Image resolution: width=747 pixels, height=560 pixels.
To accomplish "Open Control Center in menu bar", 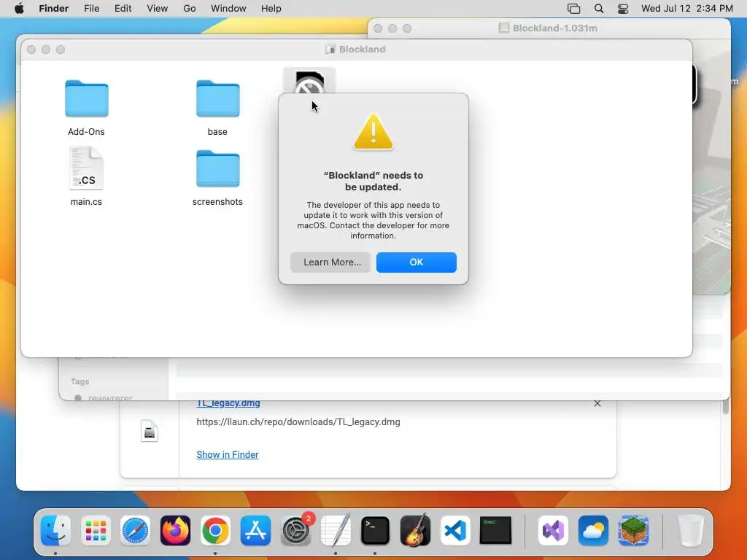I will pyautogui.click(x=623, y=9).
